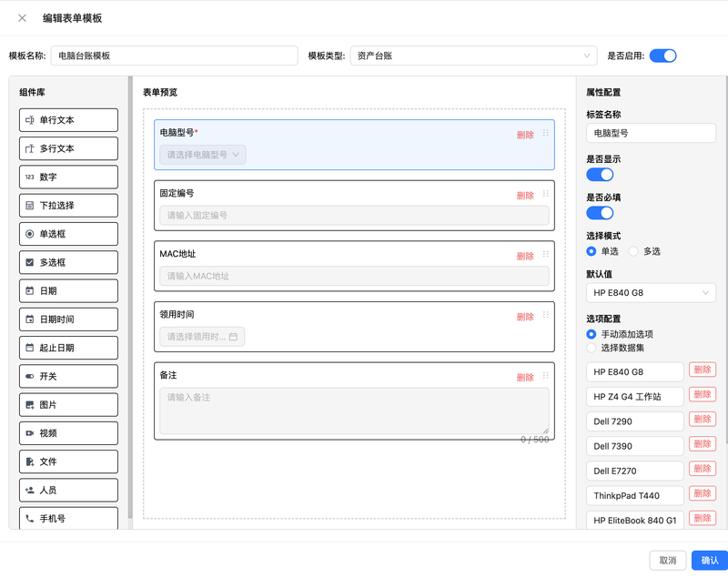Image resolution: width=728 pixels, height=578 pixels.
Task: Open the 模板类型 dropdown
Action: [473, 56]
